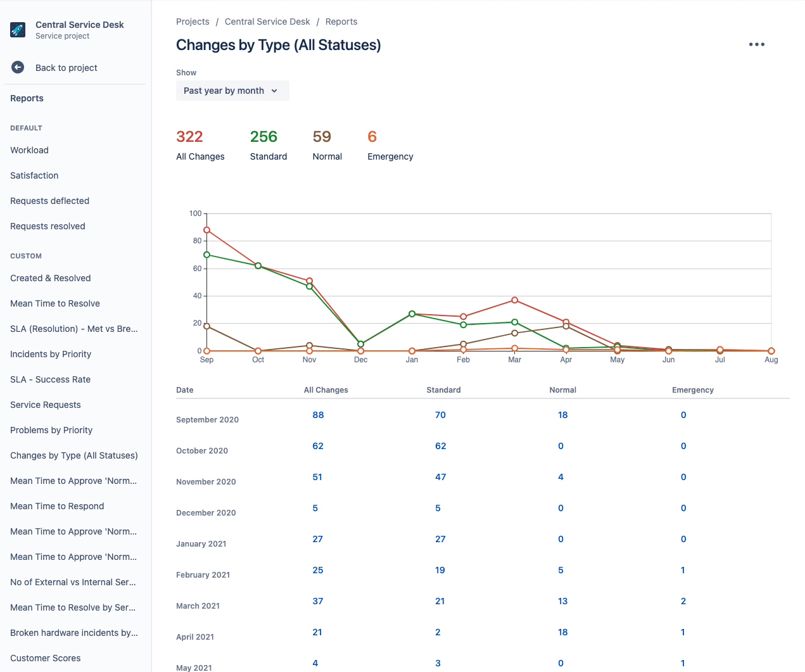Click the September data point on the red line
This screenshot has width=805, height=672.
[x=206, y=229]
